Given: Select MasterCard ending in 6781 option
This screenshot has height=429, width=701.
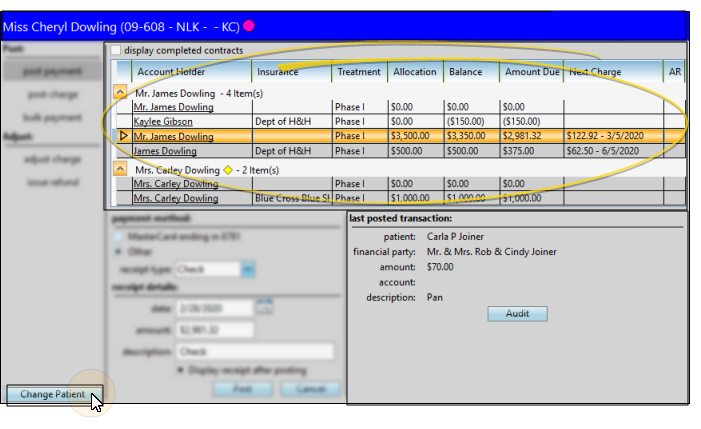Looking at the screenshot, I should coord(119,235).
